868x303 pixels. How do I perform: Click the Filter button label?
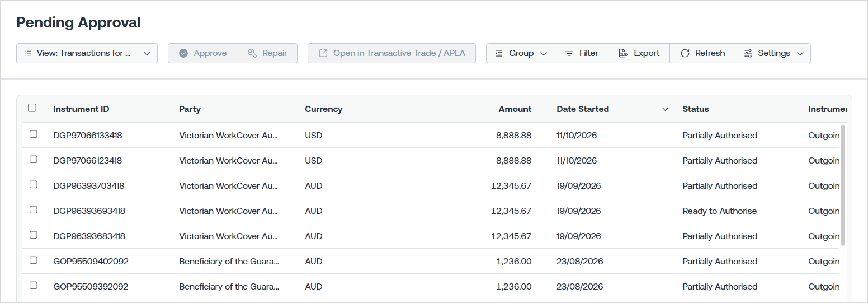coord(589,53)
